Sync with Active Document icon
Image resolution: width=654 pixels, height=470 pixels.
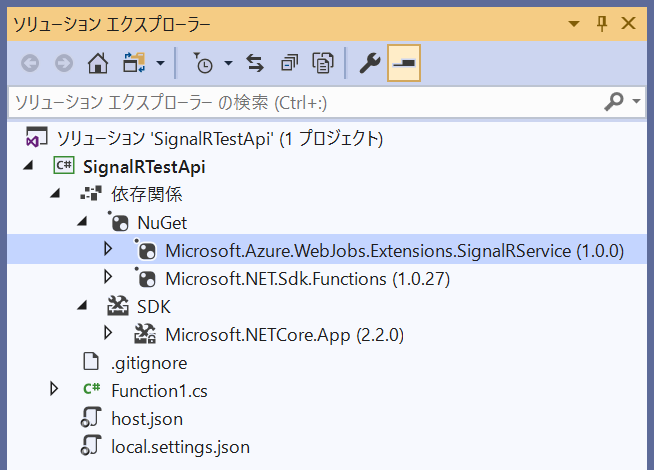point(255,63)
